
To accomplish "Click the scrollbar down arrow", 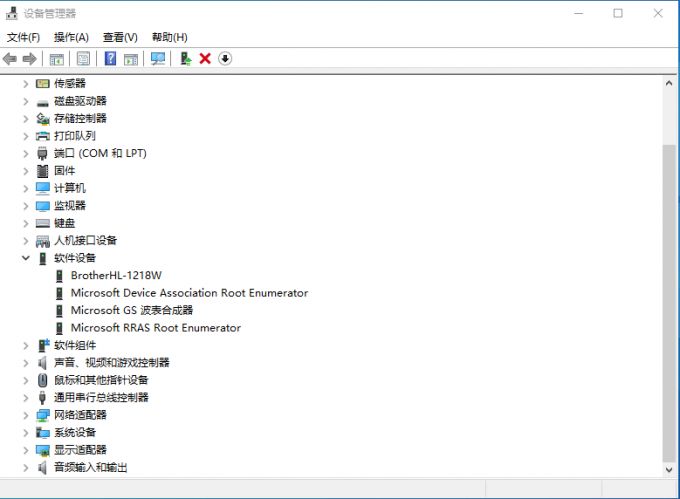I will click(x=669, y=470).
